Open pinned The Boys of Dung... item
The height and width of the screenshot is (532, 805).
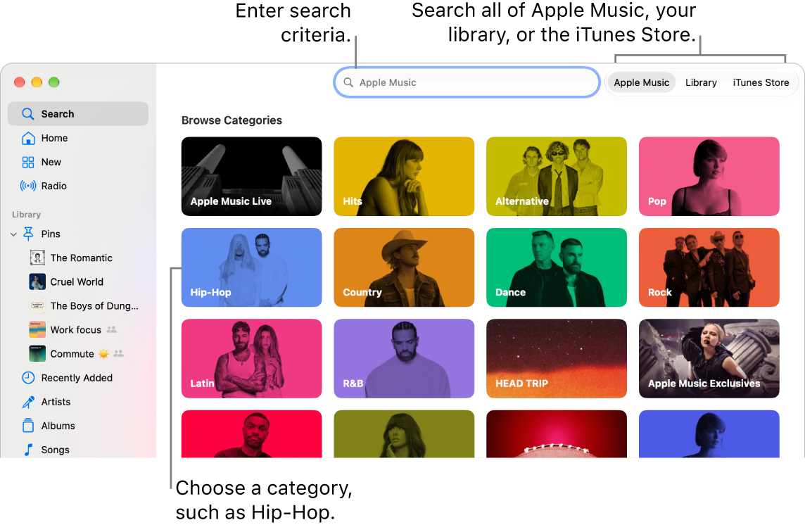coord(94,306)
